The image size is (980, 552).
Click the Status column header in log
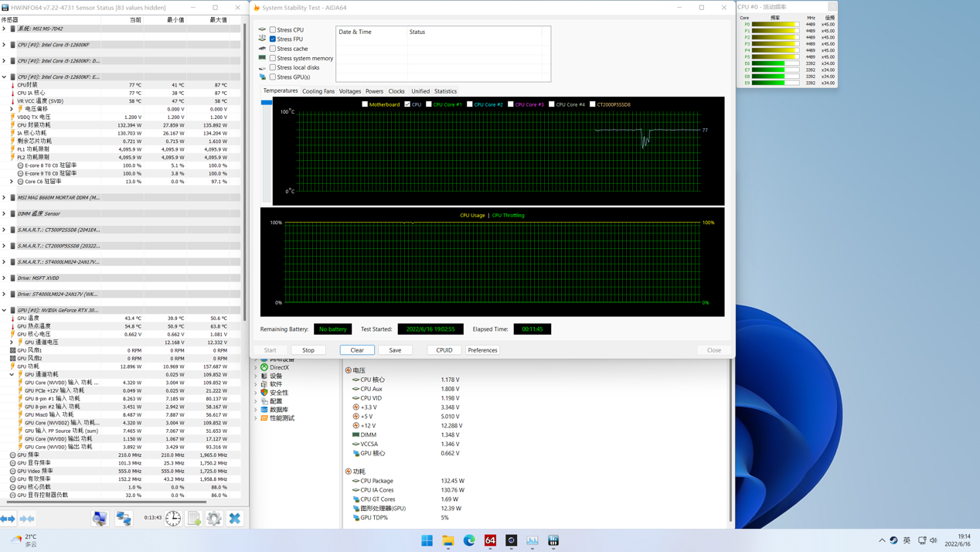417,32
